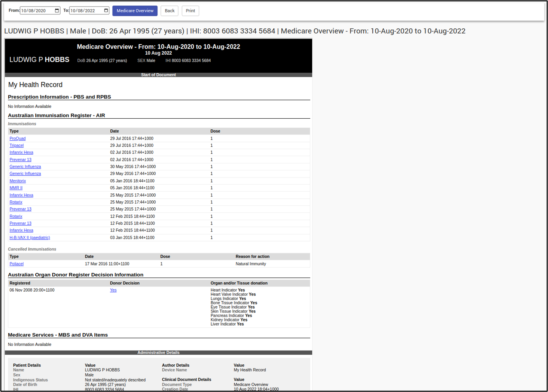Image resolution: width=548 pixels, height=392 pixels.
Task: Open the MMR II immunisation link
Action: pyautogui.click(x=16, y=188)
